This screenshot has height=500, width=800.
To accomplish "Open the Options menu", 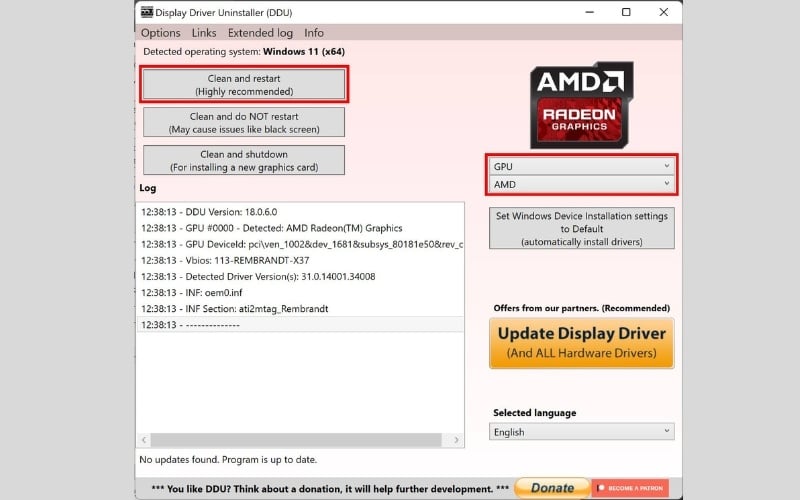I will pyautogui.click(x=160, y=33).
